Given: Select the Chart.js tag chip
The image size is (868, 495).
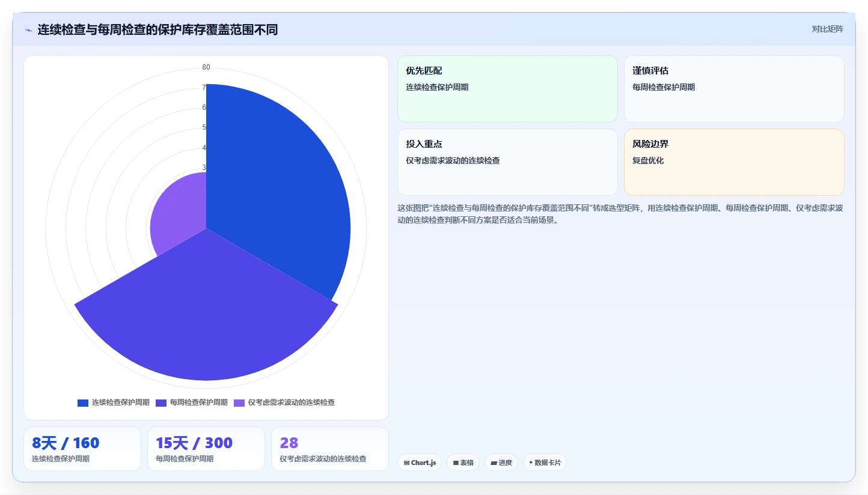Looking at the screenshot, I should (x=420, y=463).
